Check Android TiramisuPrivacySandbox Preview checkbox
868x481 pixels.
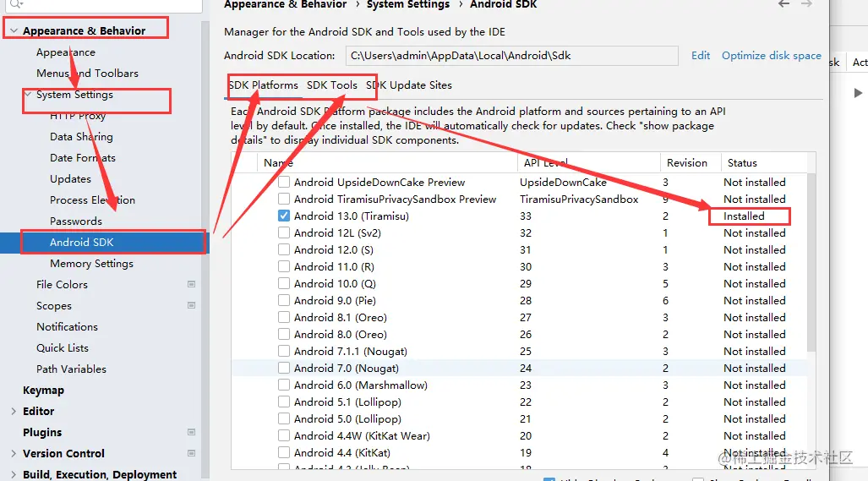(x=284, y=199)
